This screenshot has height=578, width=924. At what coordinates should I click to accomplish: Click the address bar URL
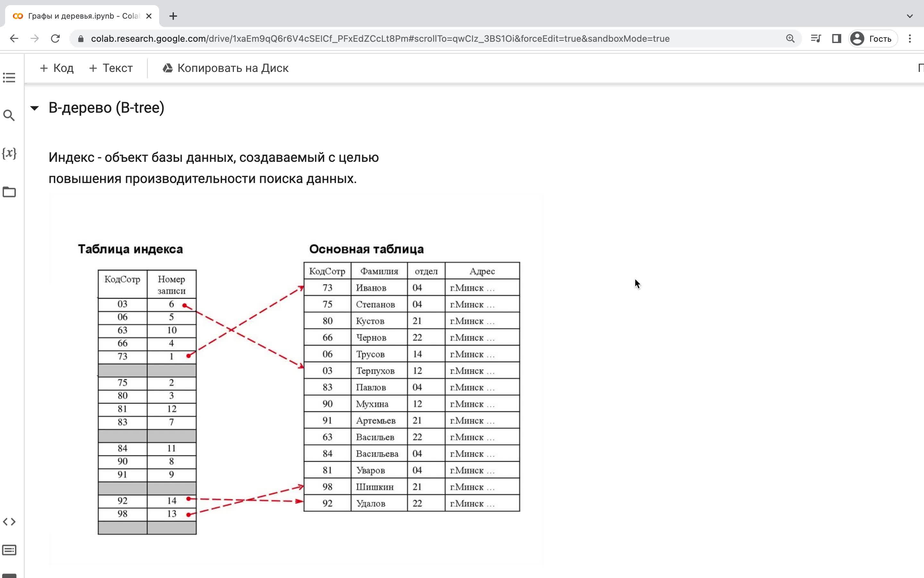pos(380,39)
